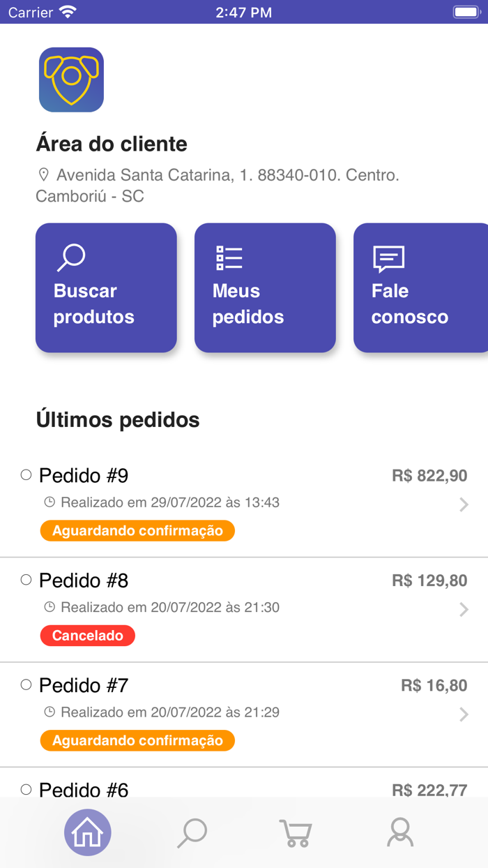Screen dimensions: 488x868
Task: Click the magnifier icon on Buscar produtos card
Action: (72, 255)
